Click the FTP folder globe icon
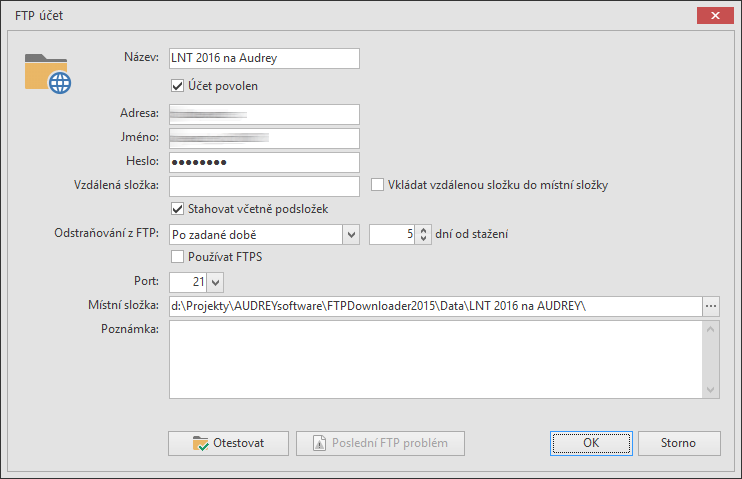 tap(48, 72)
